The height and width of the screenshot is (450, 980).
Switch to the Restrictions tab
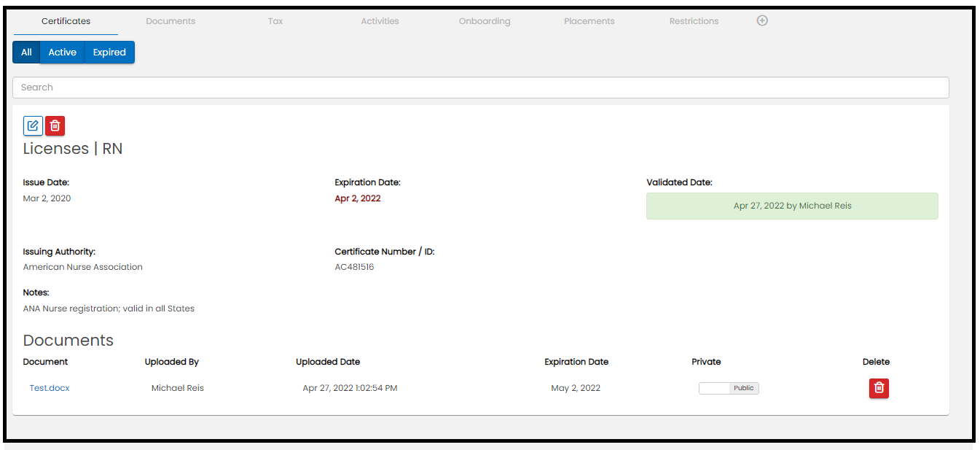click(694, 21)
